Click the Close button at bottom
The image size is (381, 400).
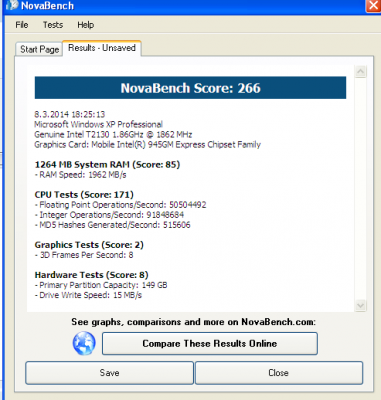tap(279, 373)
